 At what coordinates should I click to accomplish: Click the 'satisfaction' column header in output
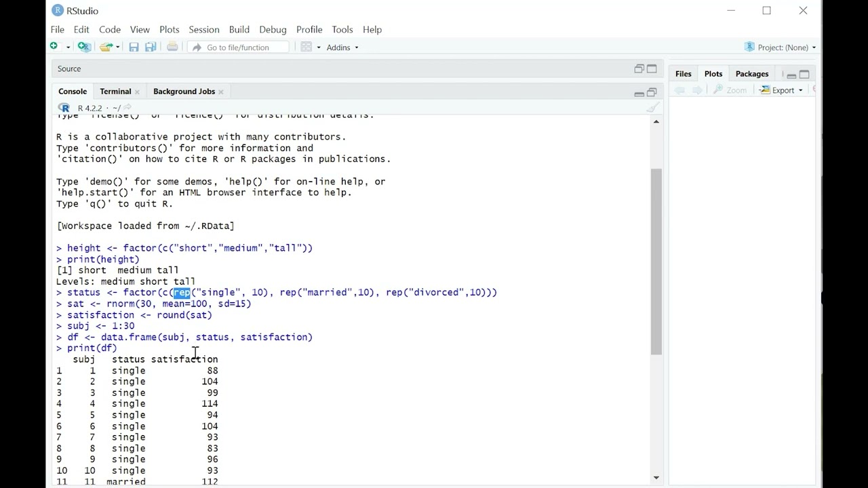tap(184, 359)
